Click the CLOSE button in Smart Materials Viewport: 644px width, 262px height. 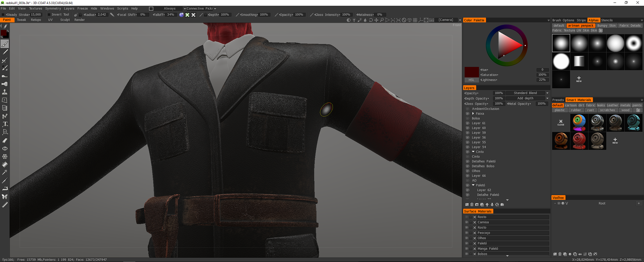pos(561,123)
